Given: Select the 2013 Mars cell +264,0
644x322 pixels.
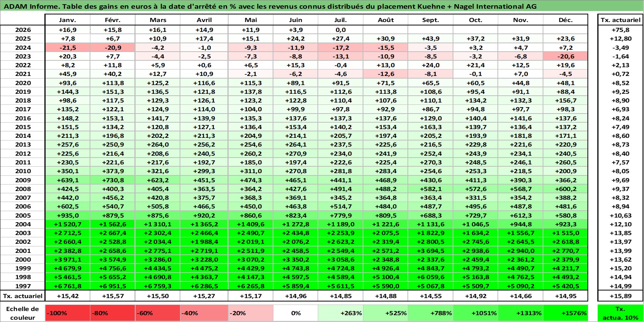Looking at the screenshot, I should 158,145.
